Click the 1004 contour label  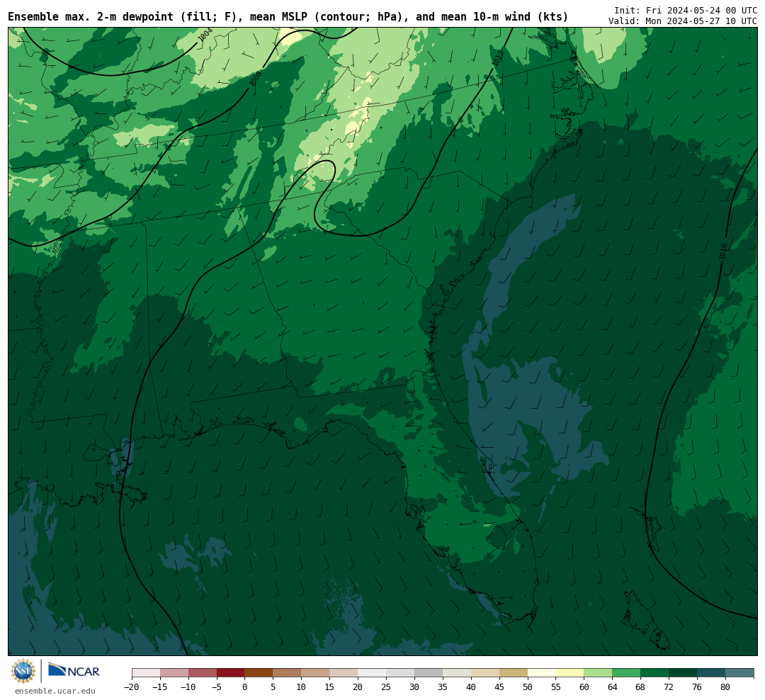point(205,35)
